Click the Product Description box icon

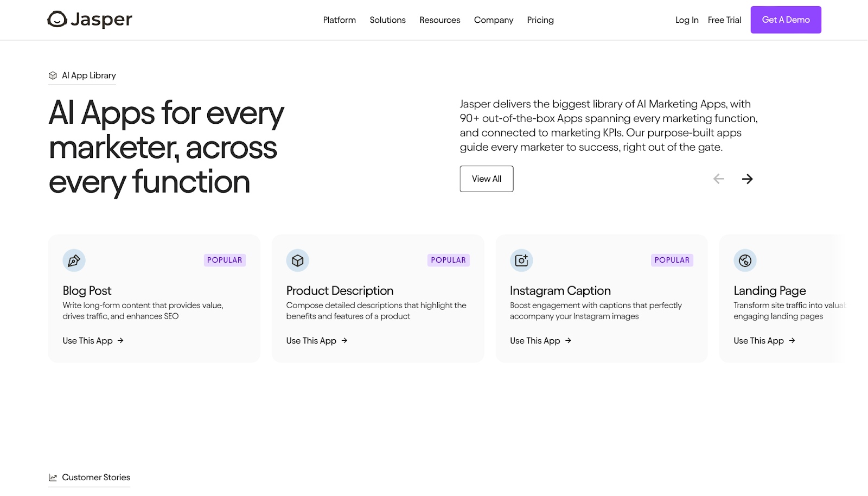point(297,260)
